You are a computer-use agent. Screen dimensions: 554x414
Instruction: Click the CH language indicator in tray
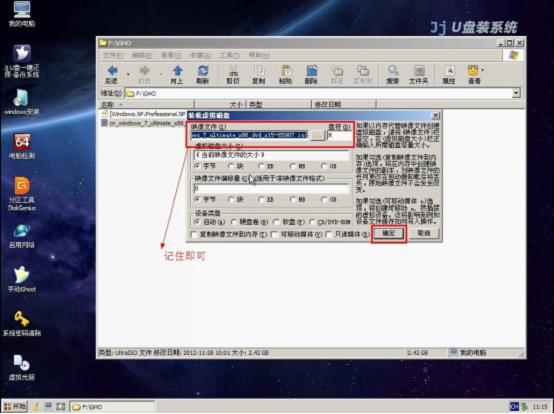514,406
